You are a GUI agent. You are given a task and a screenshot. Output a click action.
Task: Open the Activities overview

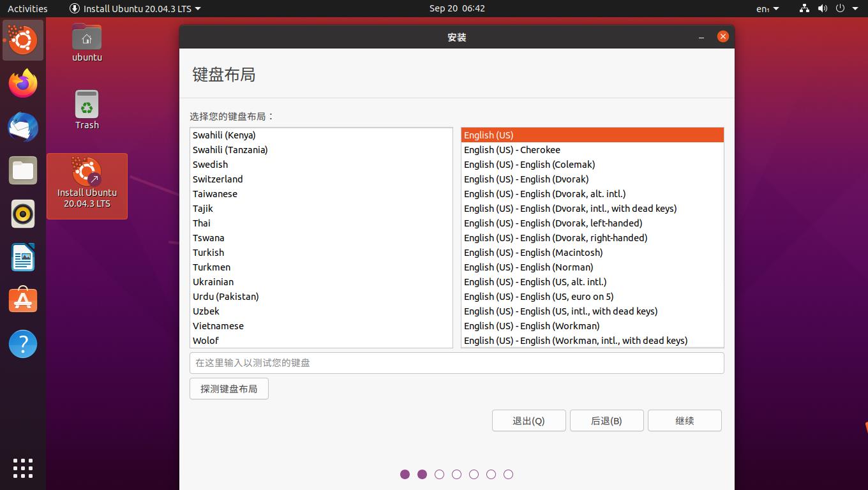point(27,8)
